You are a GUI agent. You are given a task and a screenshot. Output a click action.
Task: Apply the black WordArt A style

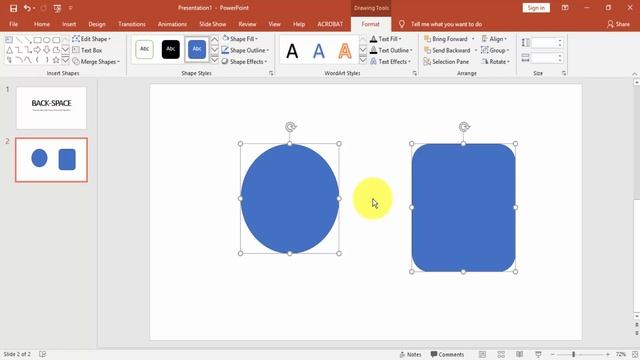pyautogui.click(x=292, y=51)
